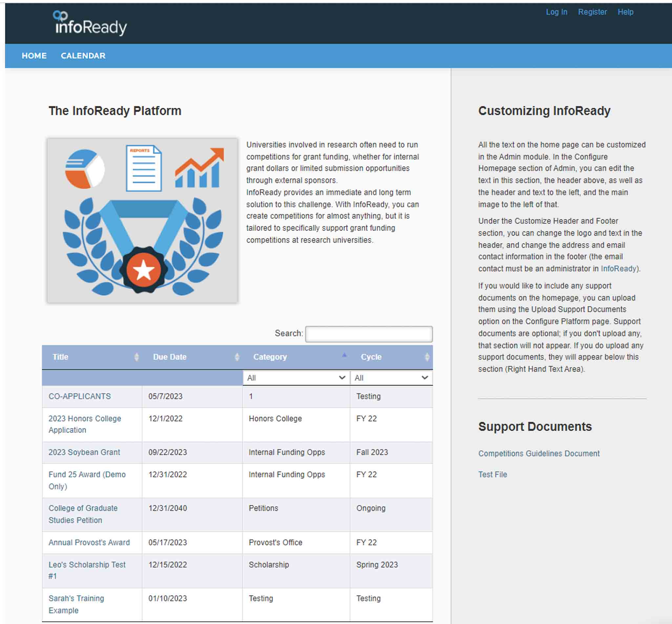This screenshot has width=672, height=624.
Task: Open the CALENDAR menu item
Action: click(83, 56)
